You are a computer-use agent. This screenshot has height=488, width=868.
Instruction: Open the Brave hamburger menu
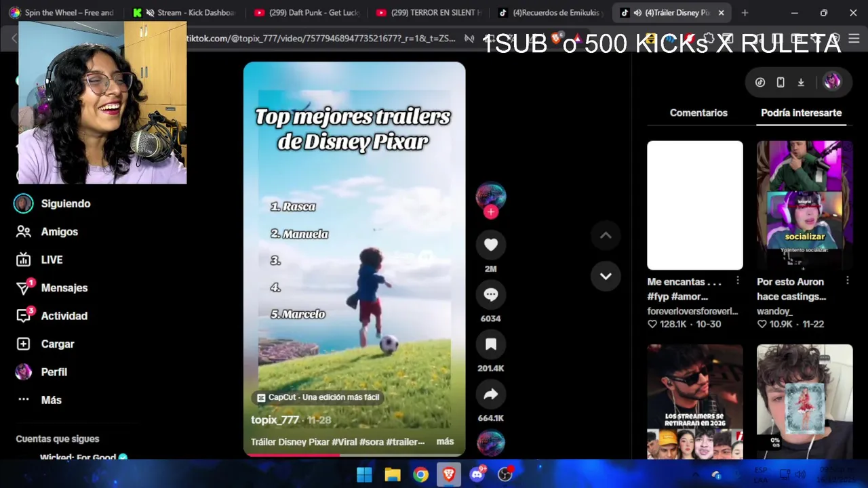click(x=854, y=39)
